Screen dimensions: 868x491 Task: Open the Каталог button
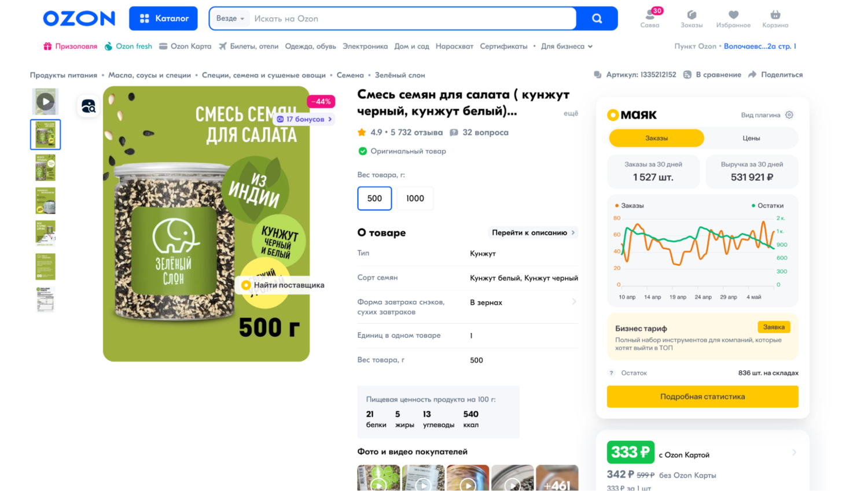click(x=163, y=19)
